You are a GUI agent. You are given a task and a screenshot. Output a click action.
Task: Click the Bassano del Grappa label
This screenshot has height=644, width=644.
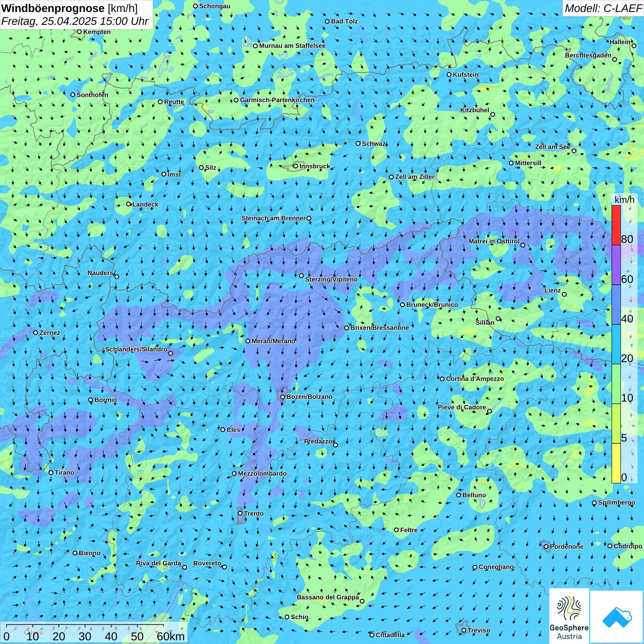[328, 598]
